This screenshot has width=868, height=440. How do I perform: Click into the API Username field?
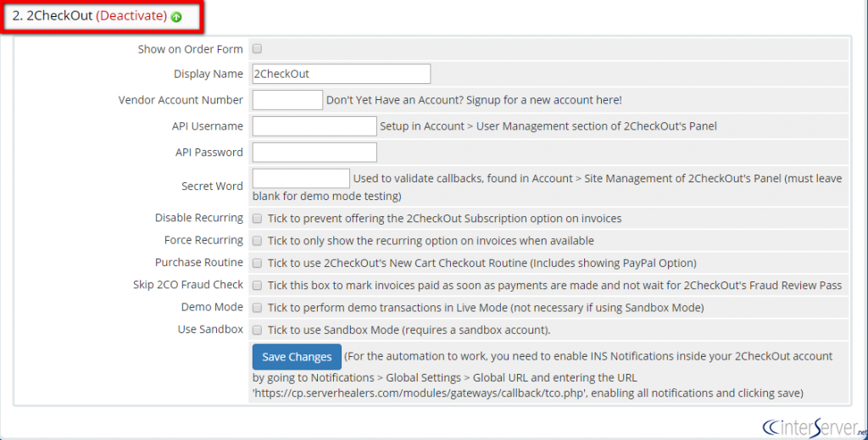click(x=314, y=125)
